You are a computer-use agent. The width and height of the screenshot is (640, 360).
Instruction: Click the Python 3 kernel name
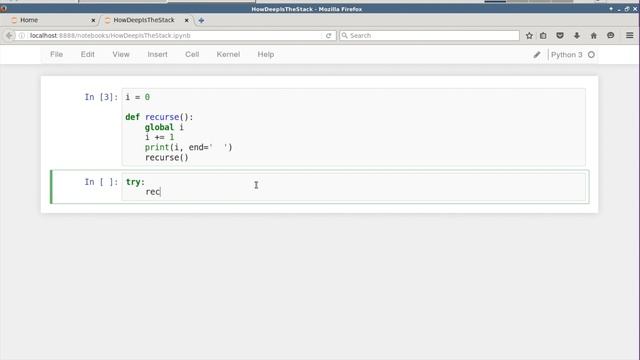click(567, 55)
